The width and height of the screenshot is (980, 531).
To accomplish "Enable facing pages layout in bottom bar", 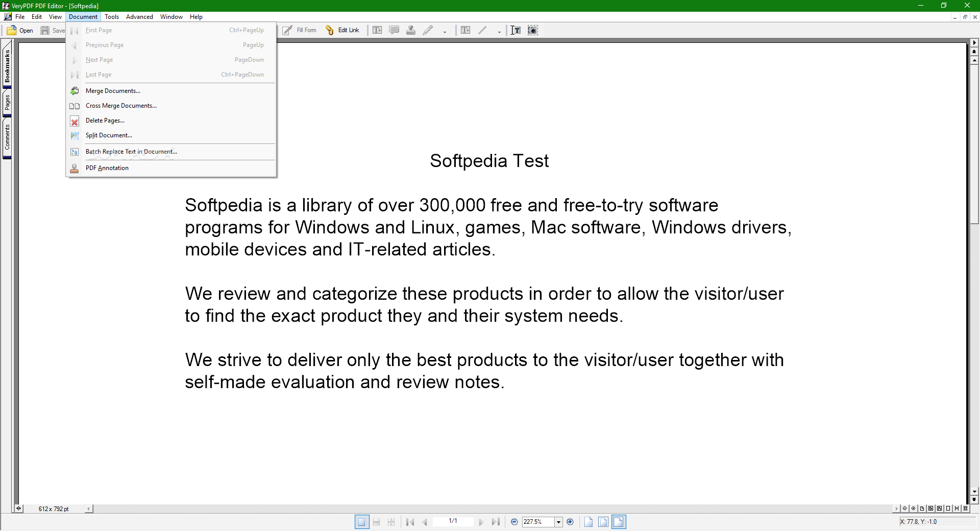I will tap(391, 522).
